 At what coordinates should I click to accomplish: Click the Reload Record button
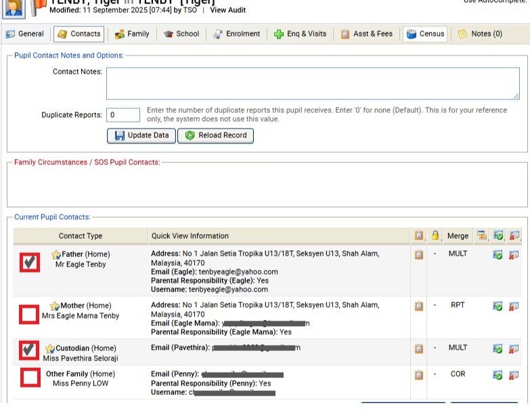coord(216,135)
